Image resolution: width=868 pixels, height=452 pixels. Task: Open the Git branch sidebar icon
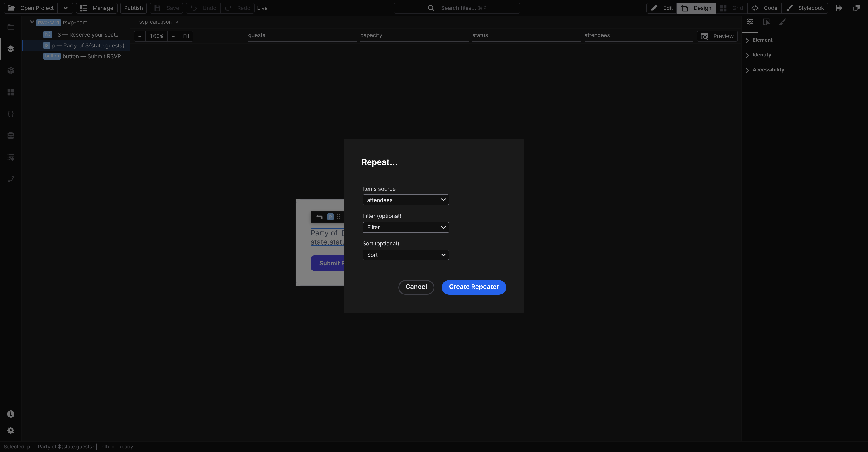tap(11, 179)
